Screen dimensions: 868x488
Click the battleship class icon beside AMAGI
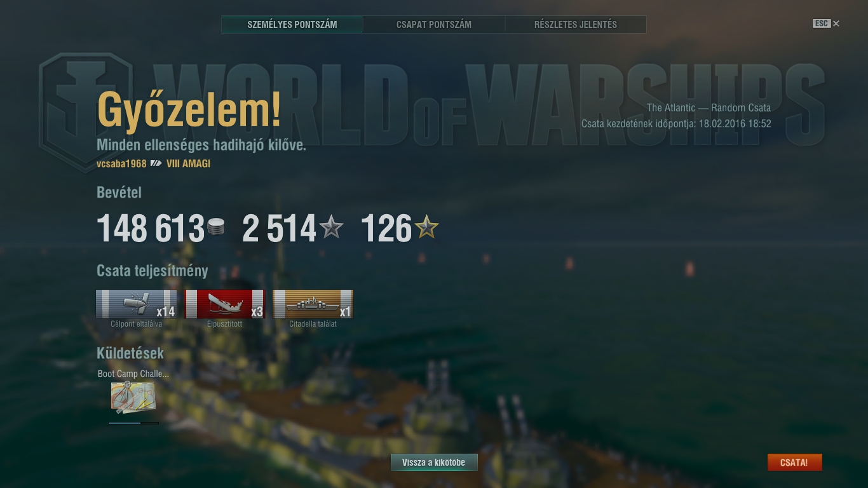pos(156,163)
